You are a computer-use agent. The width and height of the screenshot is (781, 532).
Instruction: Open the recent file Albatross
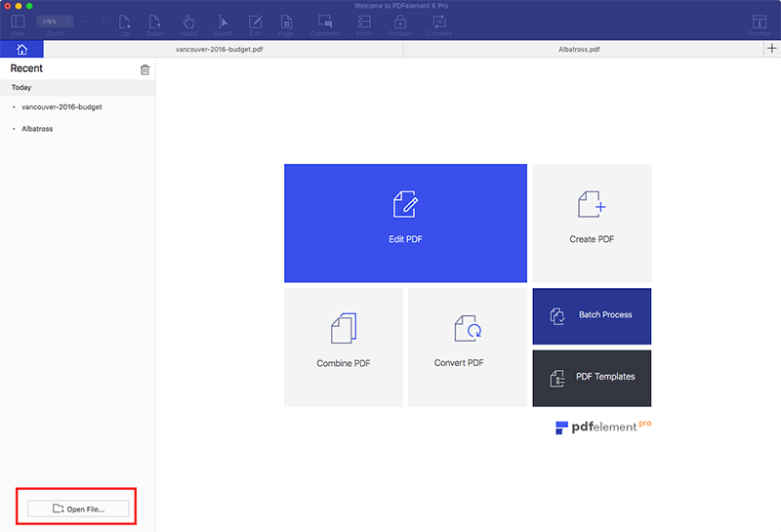(37, 129)
